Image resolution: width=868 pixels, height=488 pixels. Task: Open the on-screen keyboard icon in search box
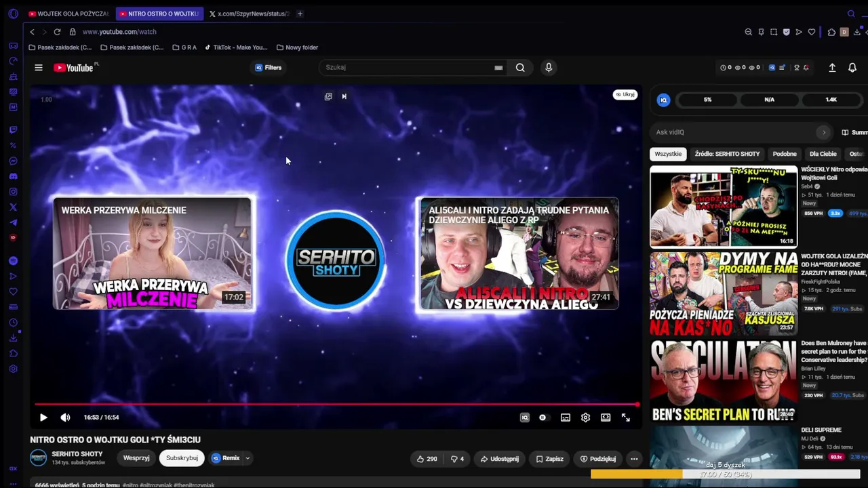click(498, 68)
